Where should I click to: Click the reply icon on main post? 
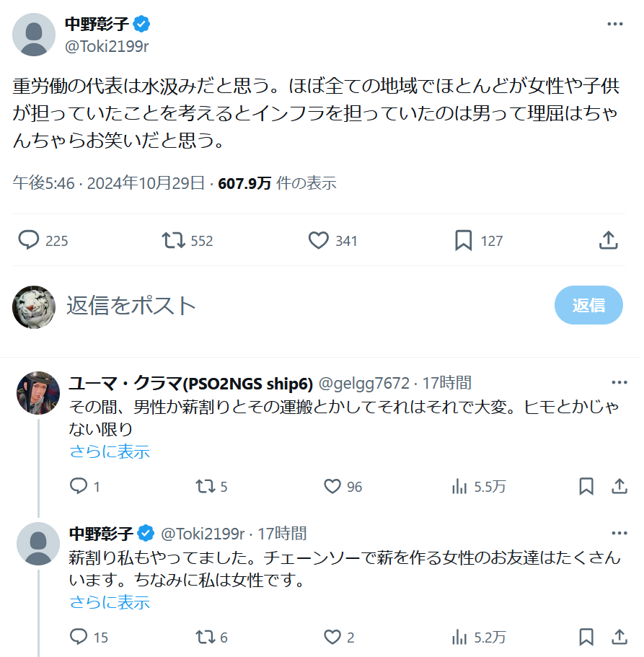pyautogui.click(x=29, y=240)
